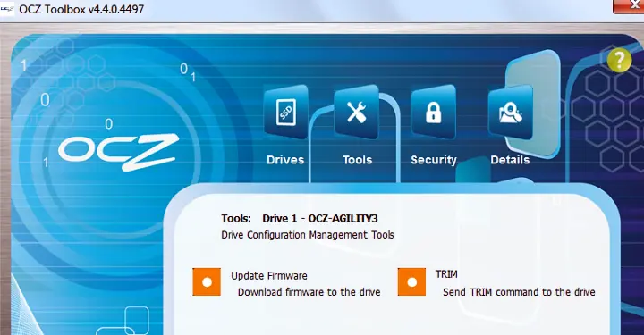Image resolution: width=644 pixels, height=335 pixels.
Task: Click the yellow help question mark
Action: pyautogui.click(x=619, y=60)
